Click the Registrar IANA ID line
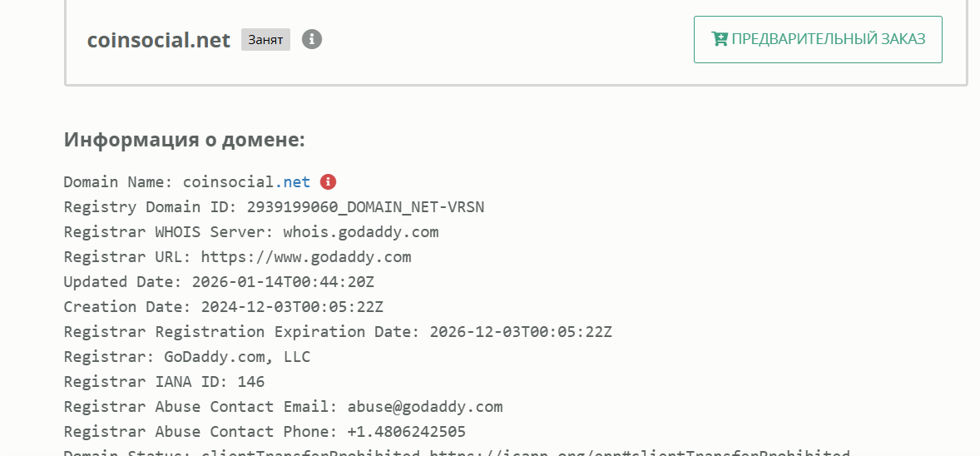Image resolution: width=980 pixels, height=456 pixels. click(164, 382)
